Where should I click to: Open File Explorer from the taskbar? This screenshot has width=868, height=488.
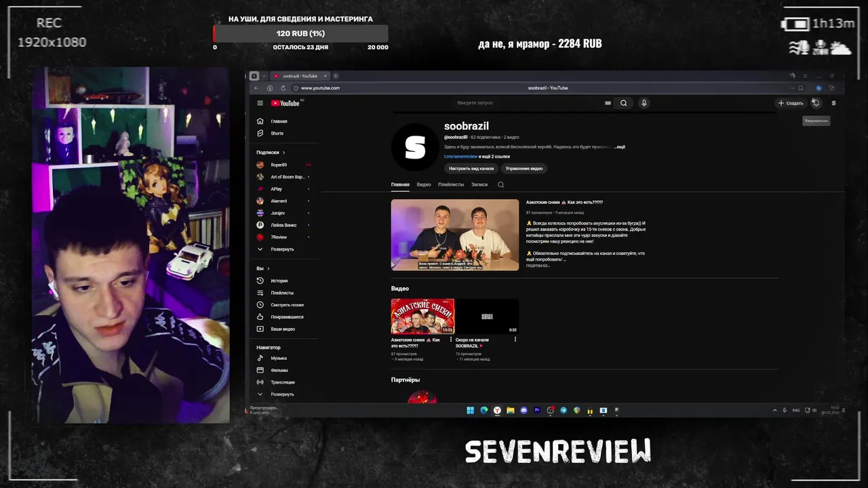[511, 410]
